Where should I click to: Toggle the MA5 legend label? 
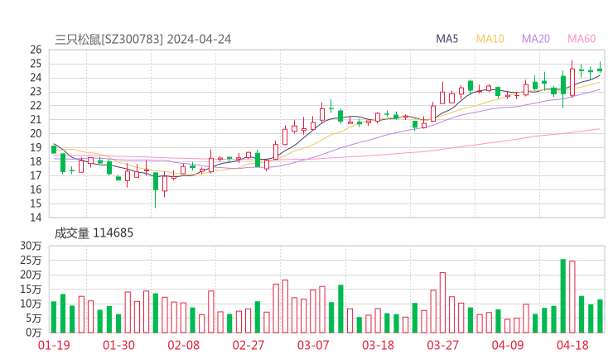(x=447, y=39)
